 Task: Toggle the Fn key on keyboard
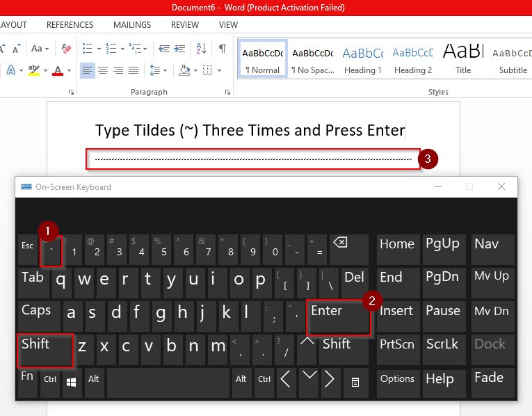[28, 383]
